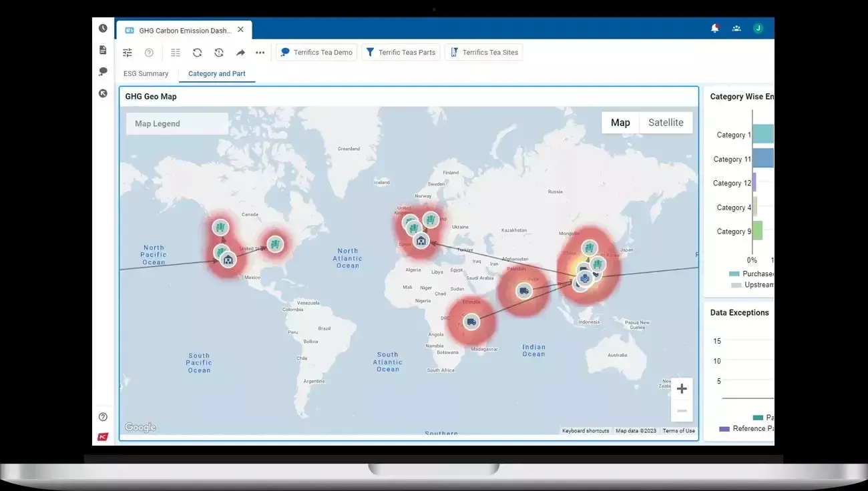This screenshot has height=491, width=868.
Task: Switch to the Category and Part tab
Action: pos(217,73)
